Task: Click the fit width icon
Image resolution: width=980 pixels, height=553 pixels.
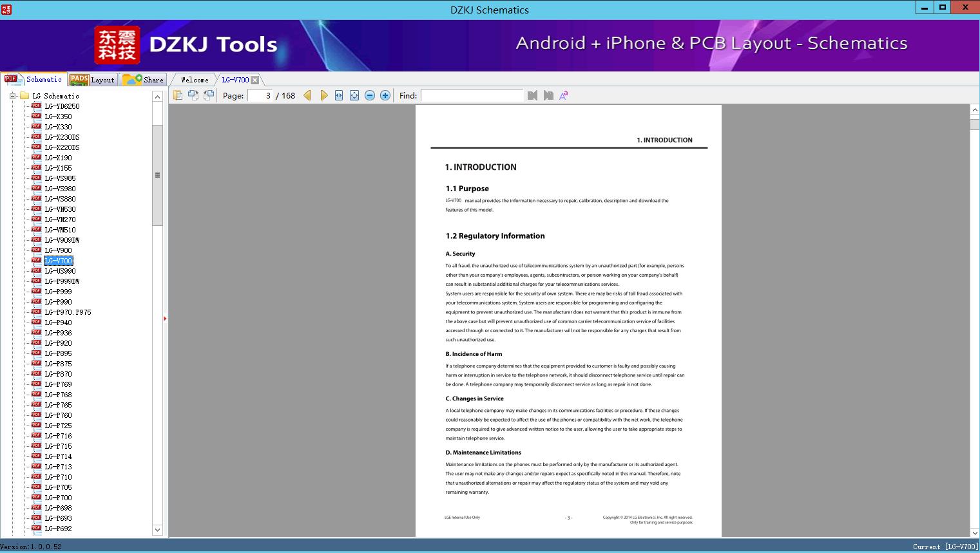Action: pyautogui.click(x=339, y=95)
